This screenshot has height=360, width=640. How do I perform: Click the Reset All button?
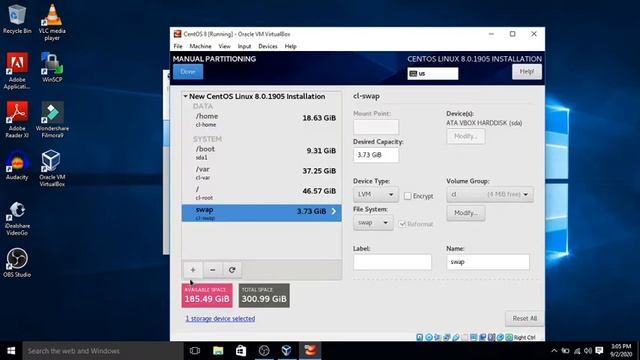tap(524, 318)
